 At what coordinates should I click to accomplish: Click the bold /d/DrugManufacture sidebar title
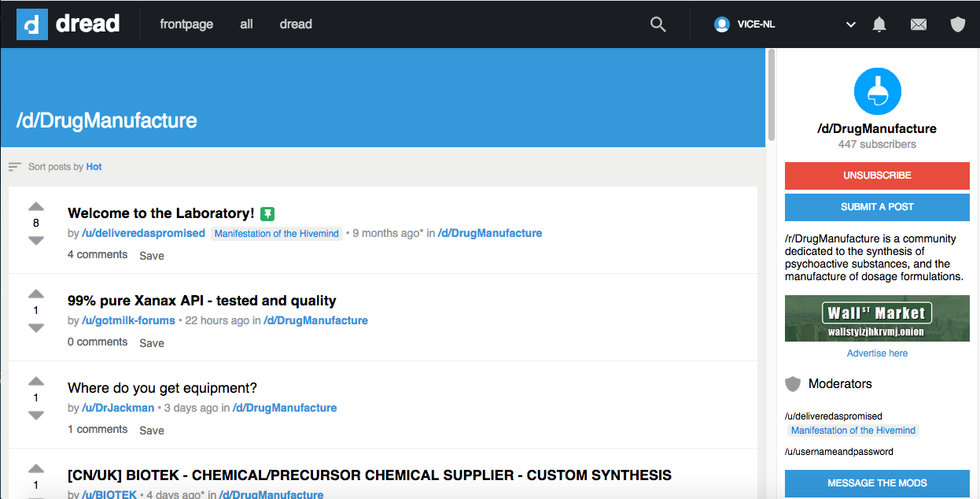877,128
